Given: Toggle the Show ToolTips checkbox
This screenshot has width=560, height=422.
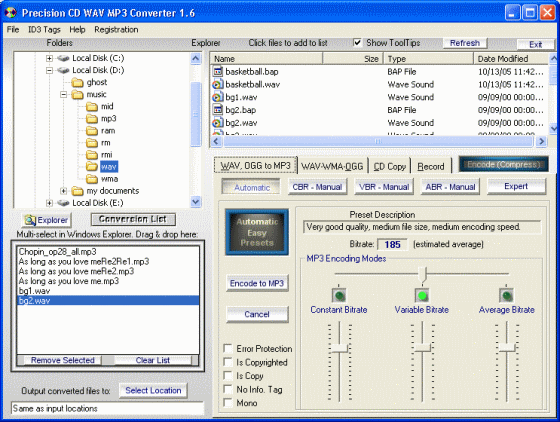Looking at the screenshot, I should tap(358, 43).
